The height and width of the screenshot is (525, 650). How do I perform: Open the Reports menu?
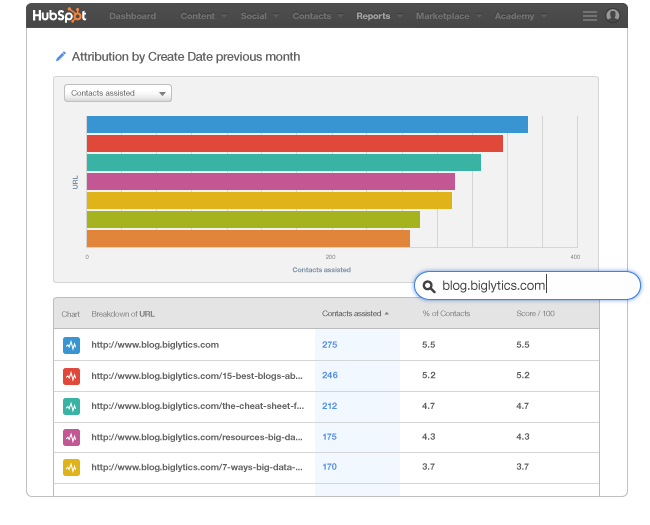pyautogui.click(x=379, y=16)
